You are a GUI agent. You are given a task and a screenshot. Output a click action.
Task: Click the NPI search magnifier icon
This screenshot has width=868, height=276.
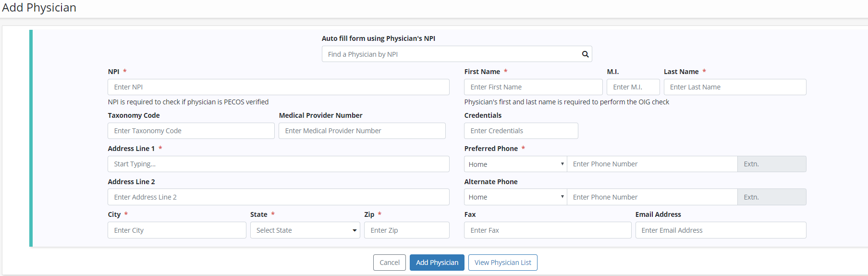tap(585, 54)
